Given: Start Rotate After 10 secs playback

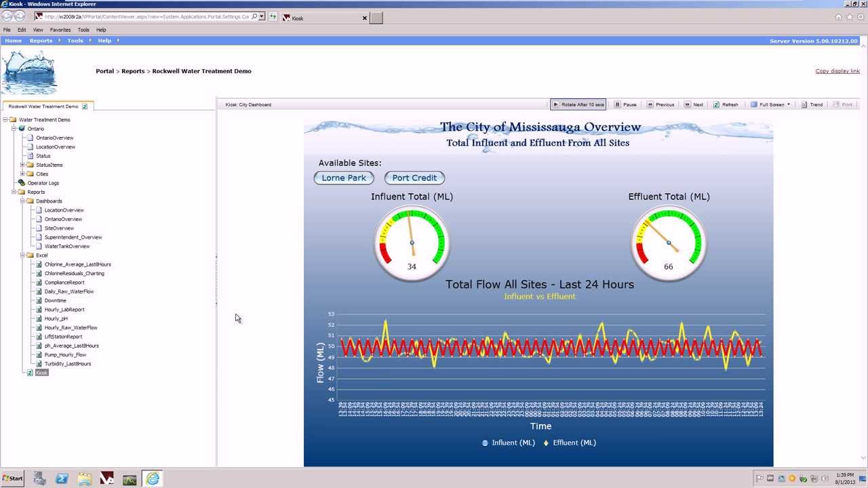Looking at the screenshot, I should (x=578, y=104).
